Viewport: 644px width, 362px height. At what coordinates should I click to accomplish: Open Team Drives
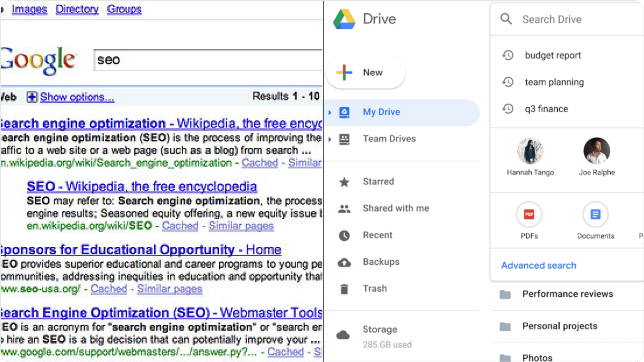pos(389,139)
